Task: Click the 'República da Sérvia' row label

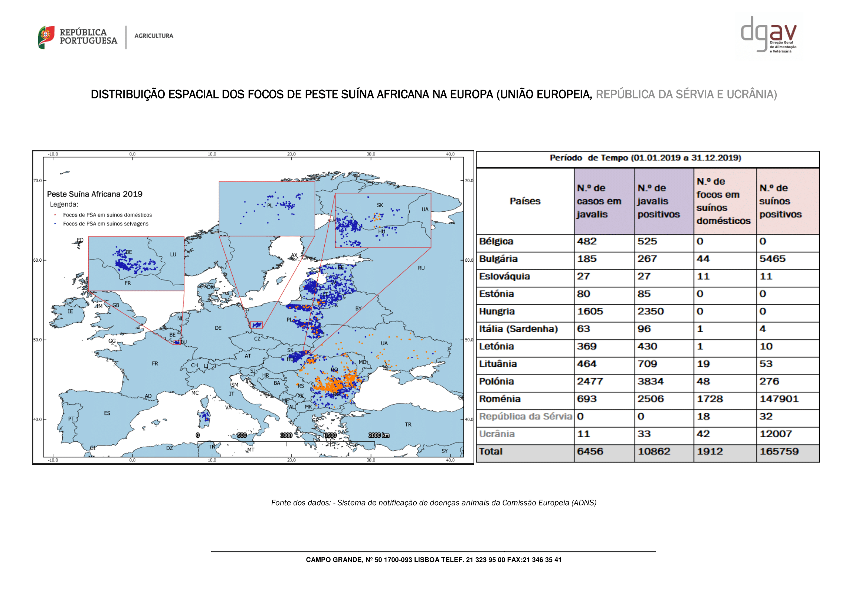Action: click(x=525, y=417)
